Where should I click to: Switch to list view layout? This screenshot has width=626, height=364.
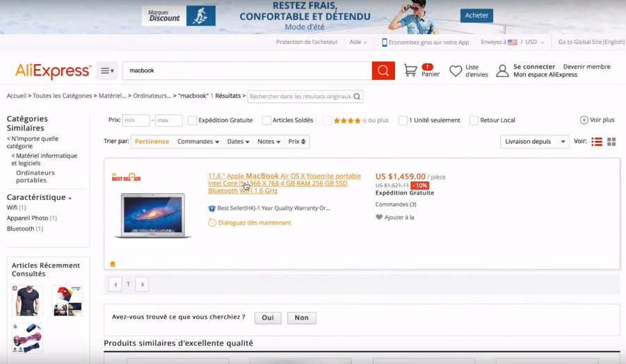coord(597,142)
